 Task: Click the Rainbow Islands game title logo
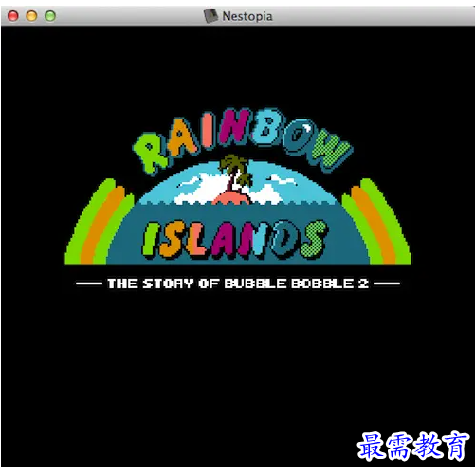[x=238, y=187]
